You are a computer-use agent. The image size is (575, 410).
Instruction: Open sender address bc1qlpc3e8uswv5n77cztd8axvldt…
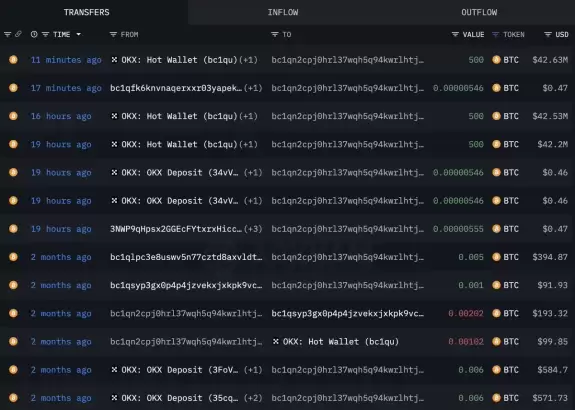186,257
